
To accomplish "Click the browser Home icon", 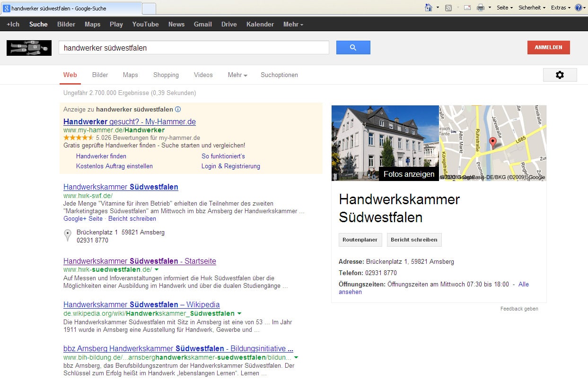I will 429,8.
